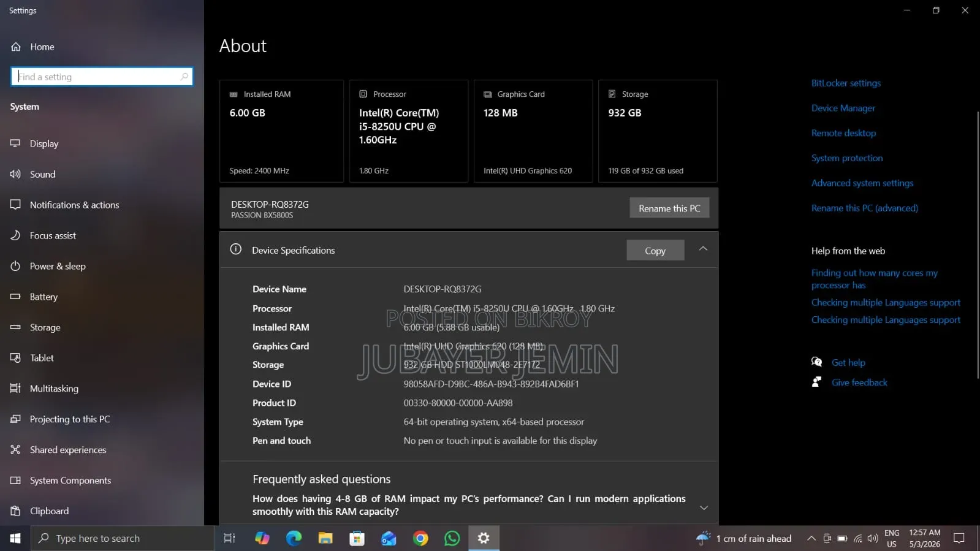Open Power & sleep settings

58,266
